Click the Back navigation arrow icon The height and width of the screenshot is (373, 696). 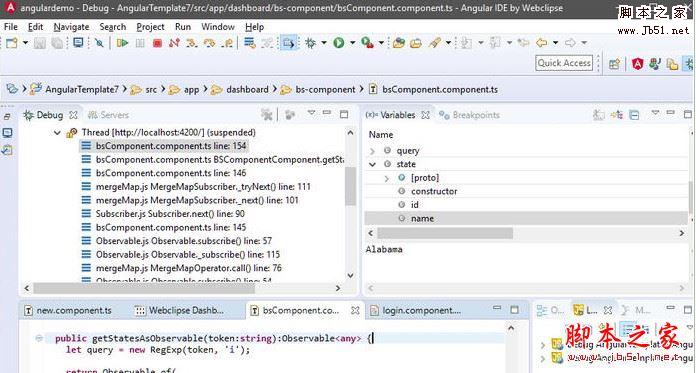click(542, 43)
